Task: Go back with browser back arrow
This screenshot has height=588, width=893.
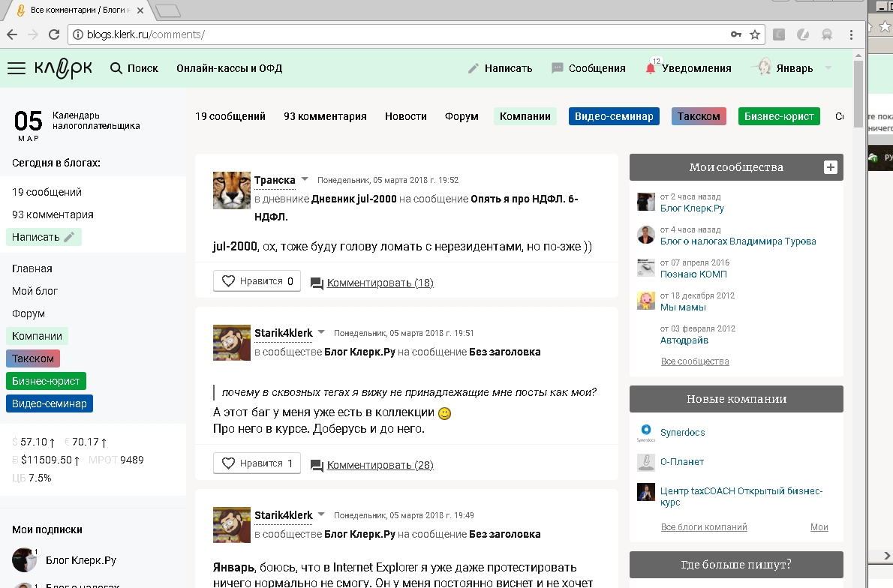Action: click(x=12, y=34)
